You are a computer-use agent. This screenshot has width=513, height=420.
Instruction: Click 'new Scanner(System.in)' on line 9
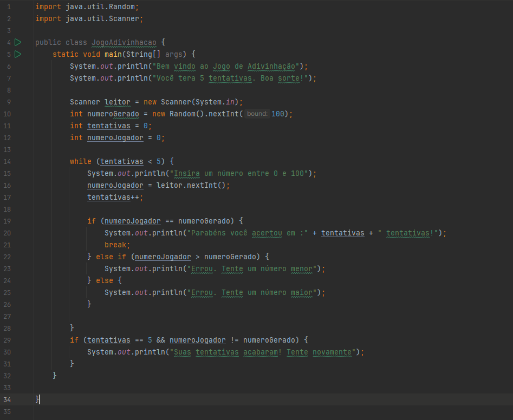pos(191,102)
